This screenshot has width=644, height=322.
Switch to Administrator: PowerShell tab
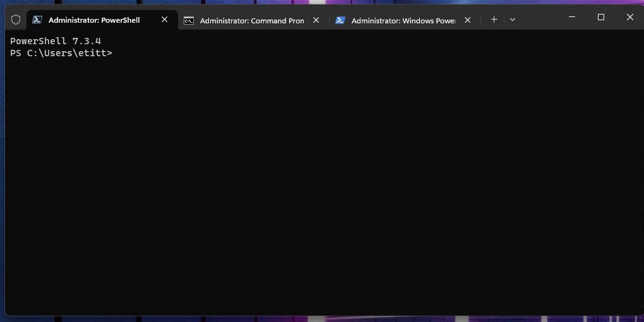pyautogui.click(x=95, y=20)
